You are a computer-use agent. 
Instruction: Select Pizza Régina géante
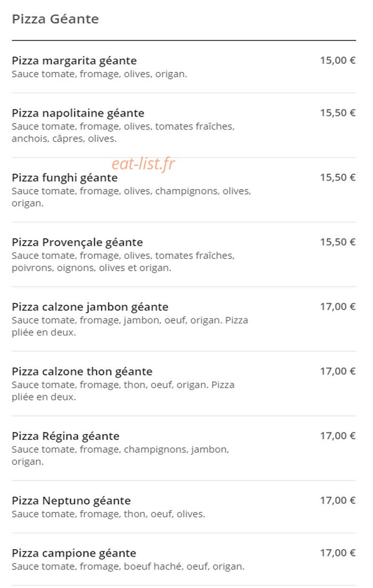(x=184, y=448)
